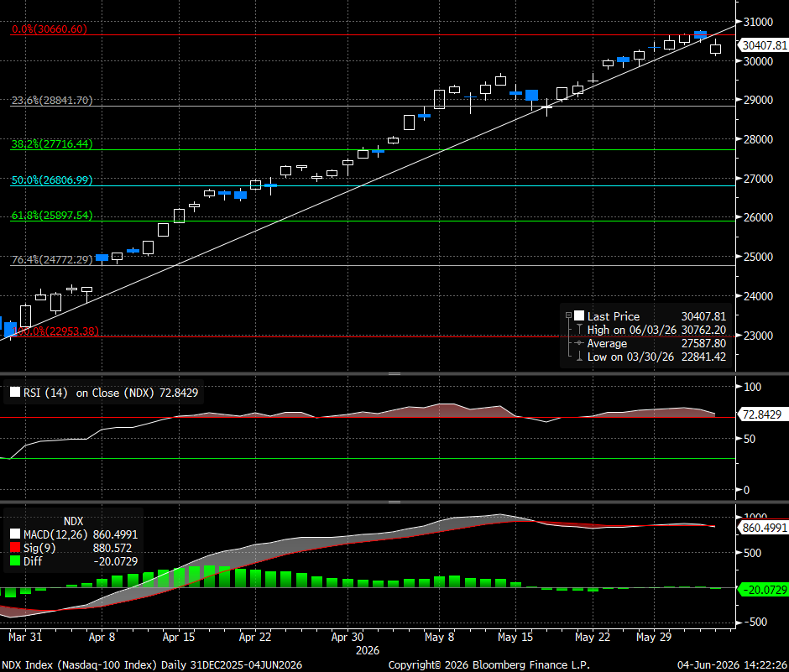
Task: Click the white RSI (14) legend swatch
Action: (x=14, y=393)
